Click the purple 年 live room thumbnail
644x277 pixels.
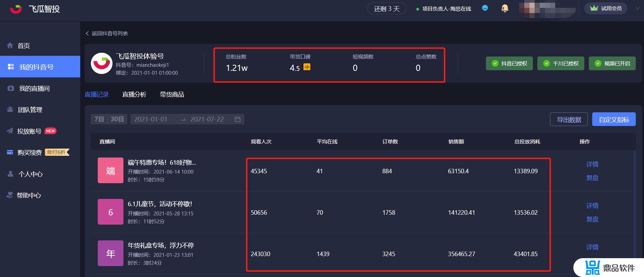click(110, 253)
